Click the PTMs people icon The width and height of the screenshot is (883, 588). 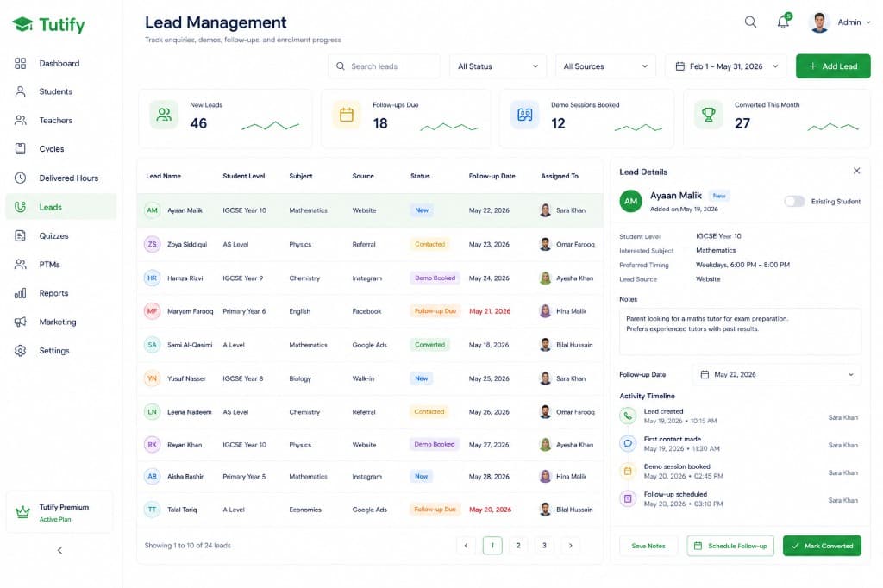pos(21,264)
